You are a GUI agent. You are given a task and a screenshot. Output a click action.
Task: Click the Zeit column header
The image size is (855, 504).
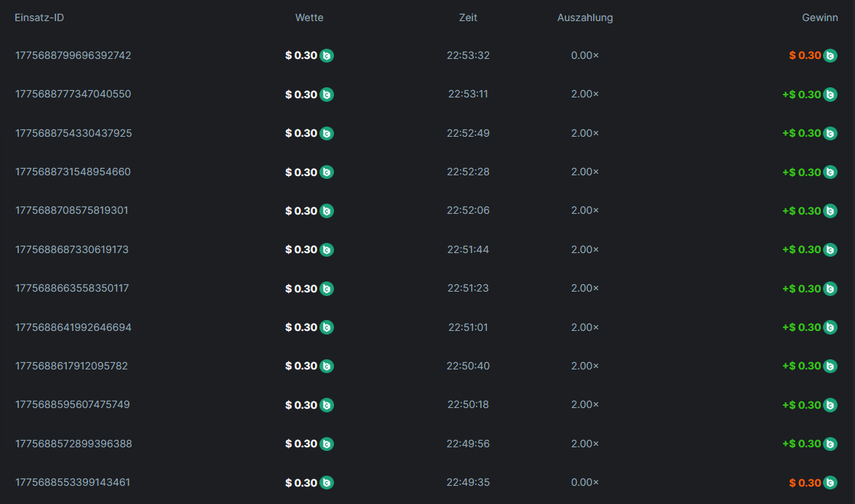pos(468,17)
